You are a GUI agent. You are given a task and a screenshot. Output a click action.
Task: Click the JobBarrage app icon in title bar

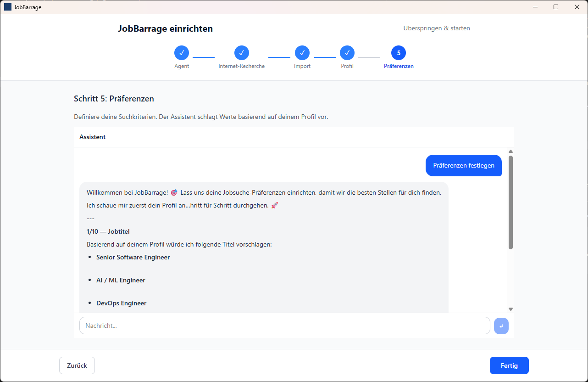coord(8,7)
